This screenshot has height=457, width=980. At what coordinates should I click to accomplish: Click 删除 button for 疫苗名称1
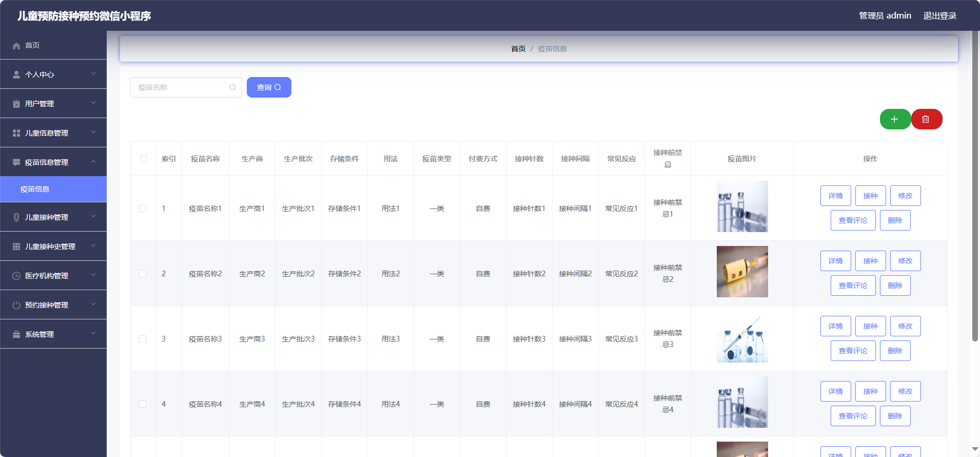[895, 220]
